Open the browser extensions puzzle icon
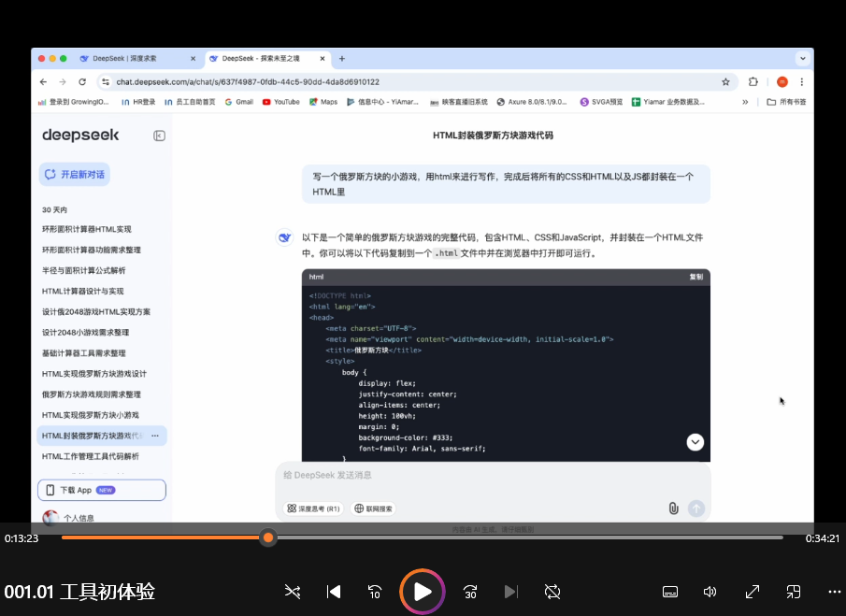This screenshot has width=846, height=616. coord(753,82)
